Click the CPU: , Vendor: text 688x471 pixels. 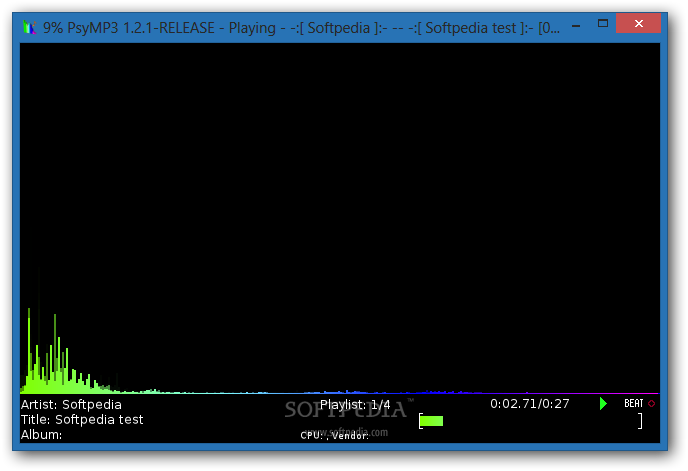click(334, 435)
